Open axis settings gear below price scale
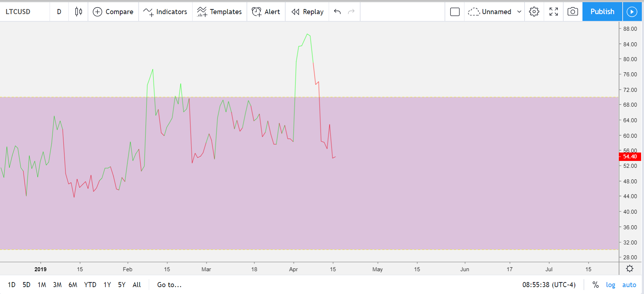Image resolution: width=644 pixels, height=294 pixels. click(x=630, y=269)
